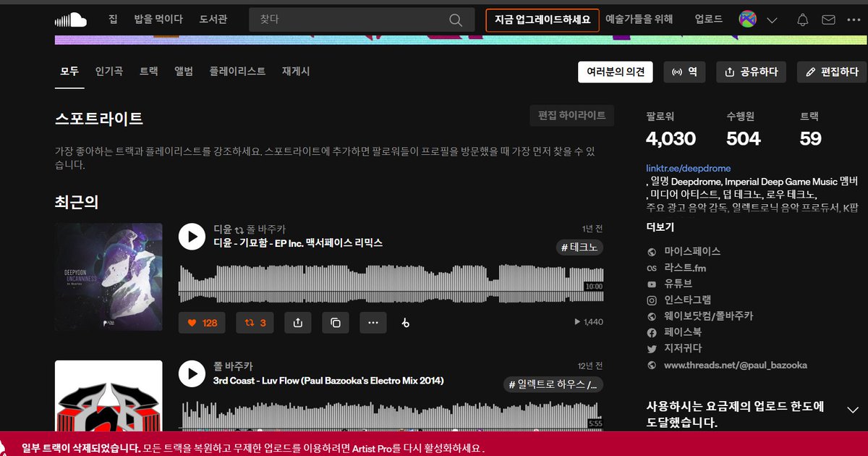The height and width of the screenshot is (456, 868).
Task: Open the 인스타그램 link
Action: 687,300
